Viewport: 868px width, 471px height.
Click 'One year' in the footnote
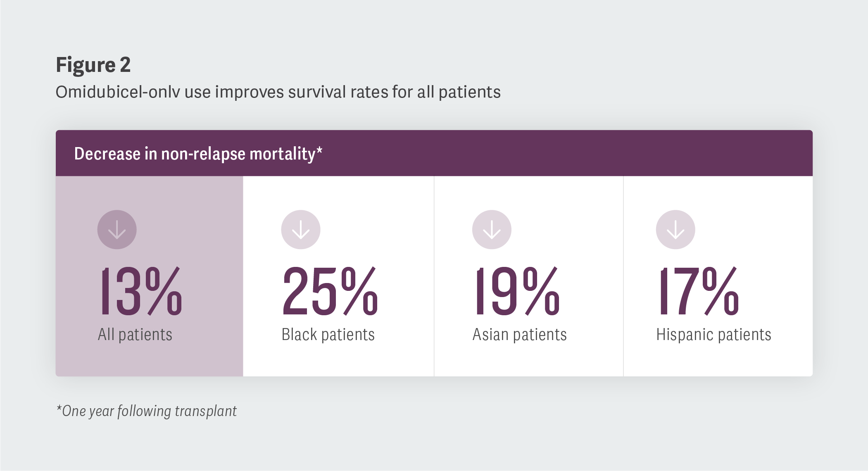coord(88,411)
